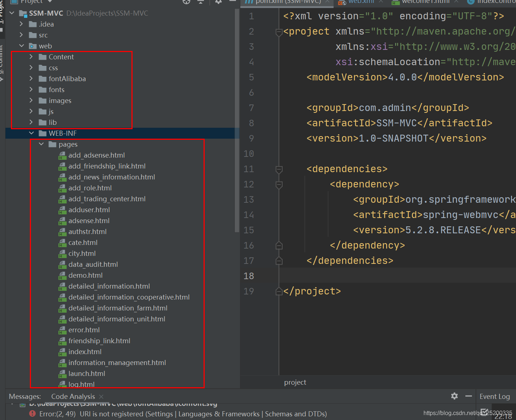This screenshot has height=420, width=516.
Task: Switch to web.xml editor tab
Action: tap(361, 2)
